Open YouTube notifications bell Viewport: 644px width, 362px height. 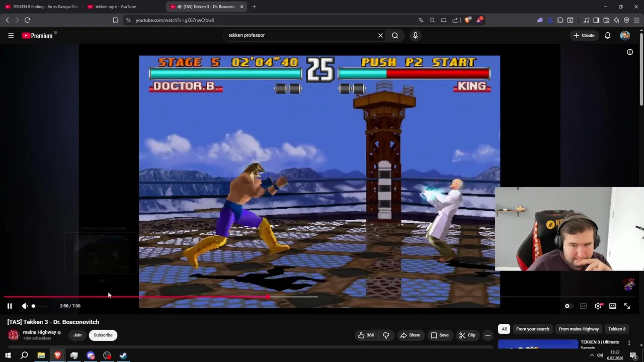click(607, 35)
